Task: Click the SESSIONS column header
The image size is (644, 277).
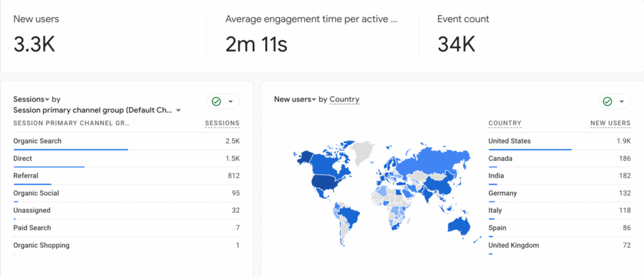Action: [x=222, y=123]
